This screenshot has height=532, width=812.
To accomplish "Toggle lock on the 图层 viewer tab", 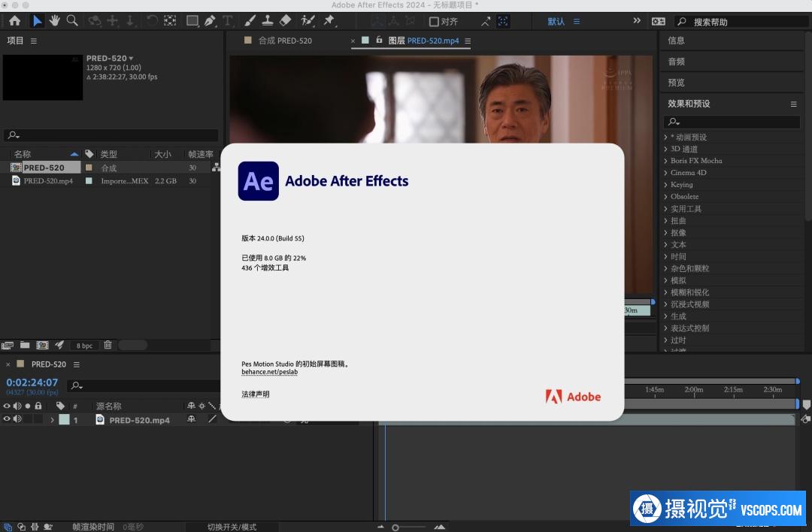I will (379, 40).
